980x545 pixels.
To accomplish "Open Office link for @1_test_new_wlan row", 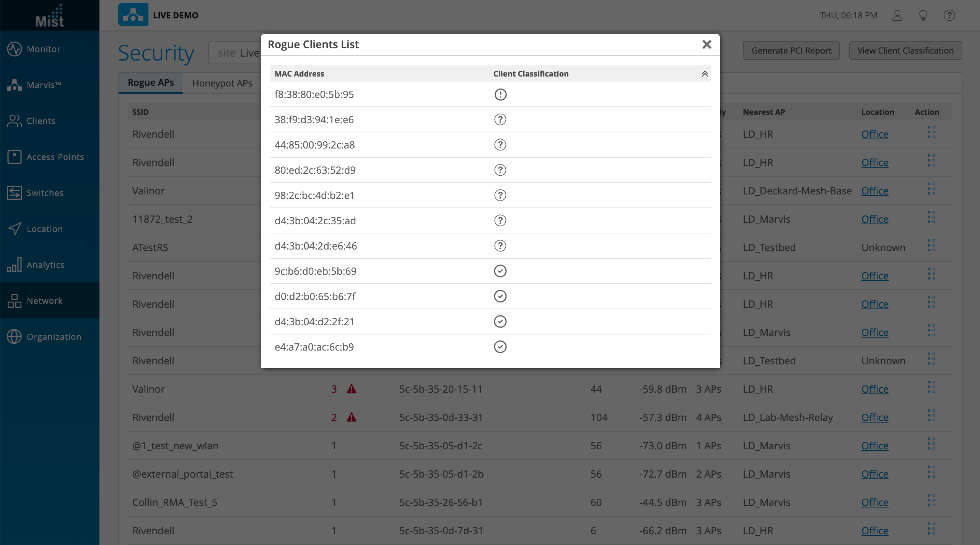I will (x=874, y=446).
